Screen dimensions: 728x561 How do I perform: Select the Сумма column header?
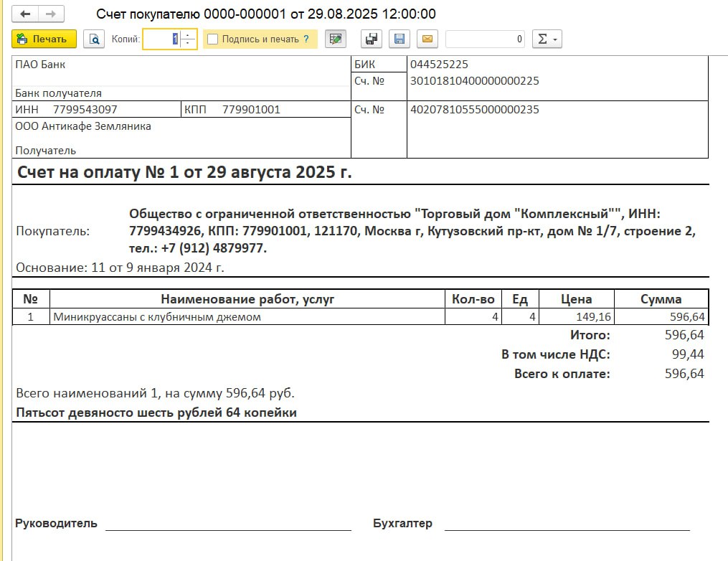[x=661, y=299]
